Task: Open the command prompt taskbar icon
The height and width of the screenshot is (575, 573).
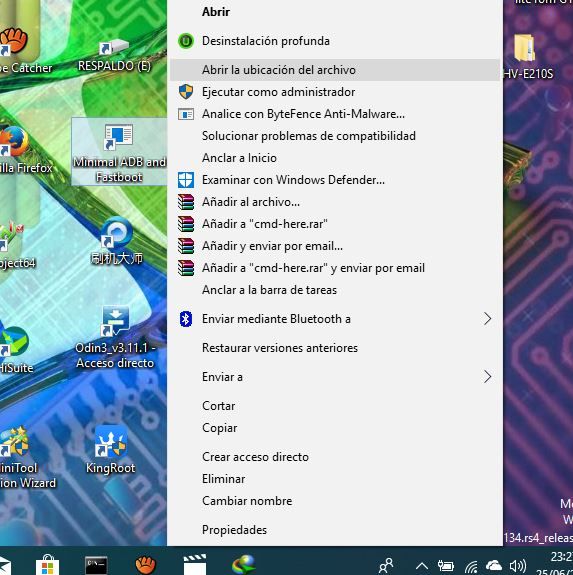Action: click(x=96, y=565)
